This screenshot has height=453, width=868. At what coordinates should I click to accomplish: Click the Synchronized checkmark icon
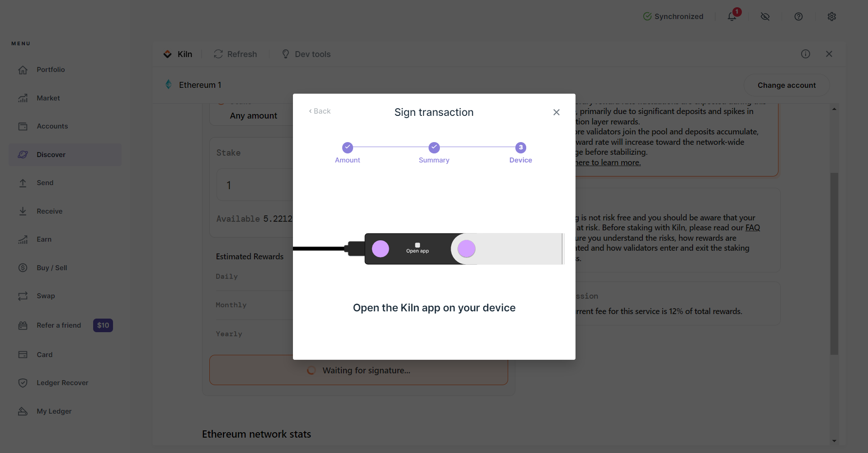point(647,17)
